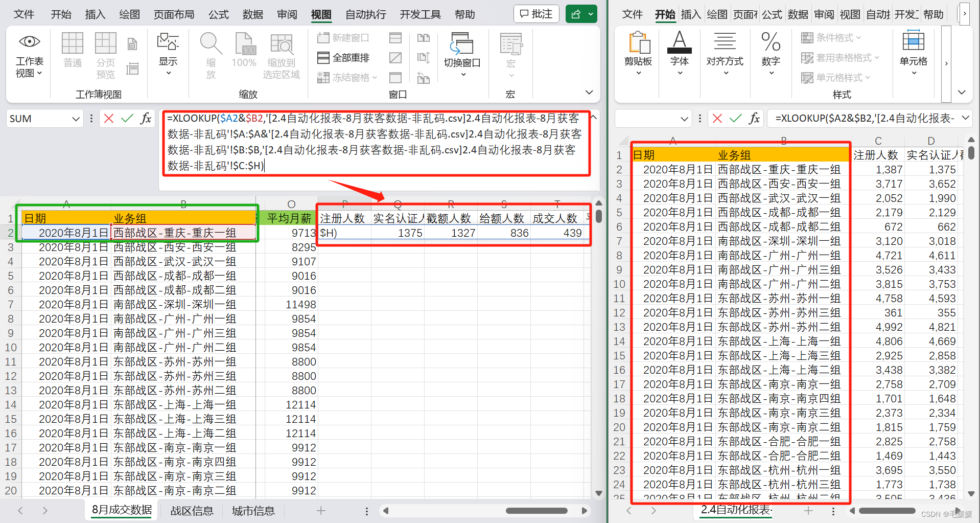Open the 工作表视图 eye icon menu
980x523 pixels.
tap(29, 56)
